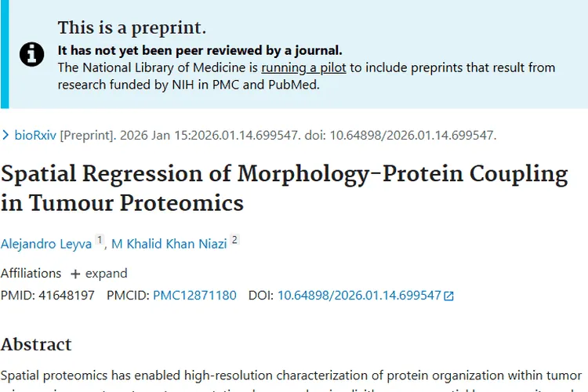The width and height of the screenshot is (588, 392).
Task: Open the "running a pilot" link
Action: 304,67
